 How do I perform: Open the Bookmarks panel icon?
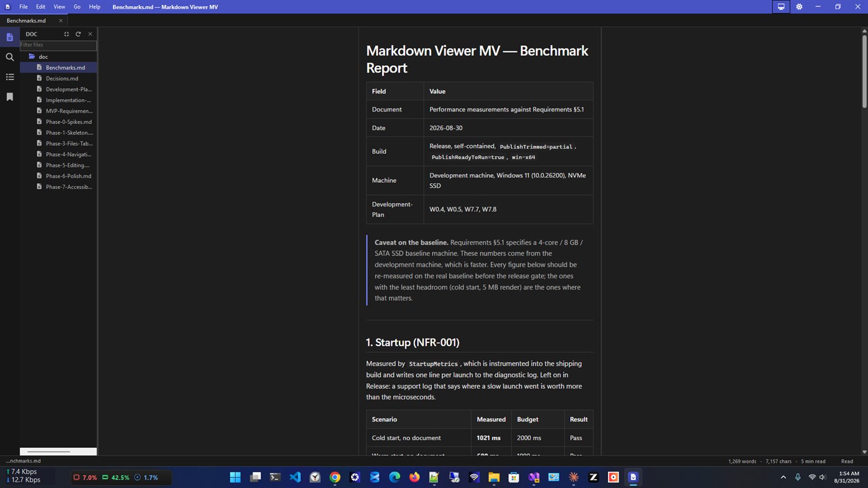click(9, 97)
